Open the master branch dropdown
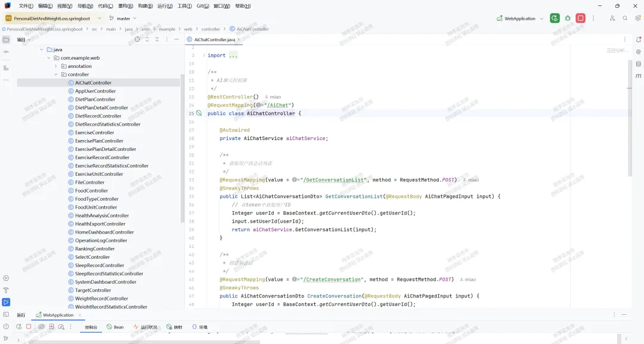 click(123, 18)
